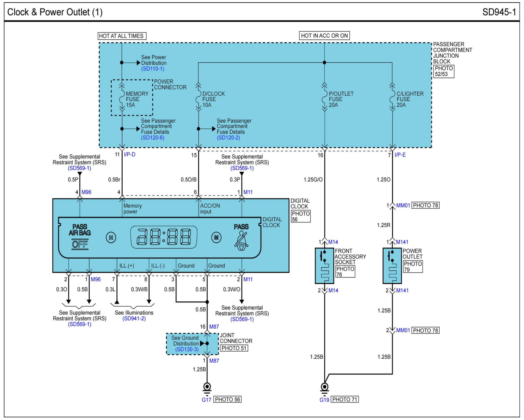Click the I/P-E connector label

400,155
